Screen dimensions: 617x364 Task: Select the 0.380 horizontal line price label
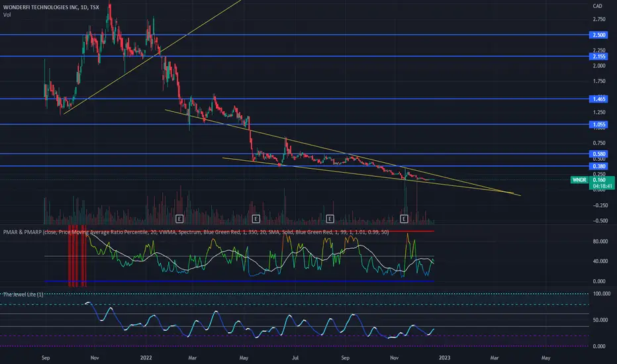598,167
